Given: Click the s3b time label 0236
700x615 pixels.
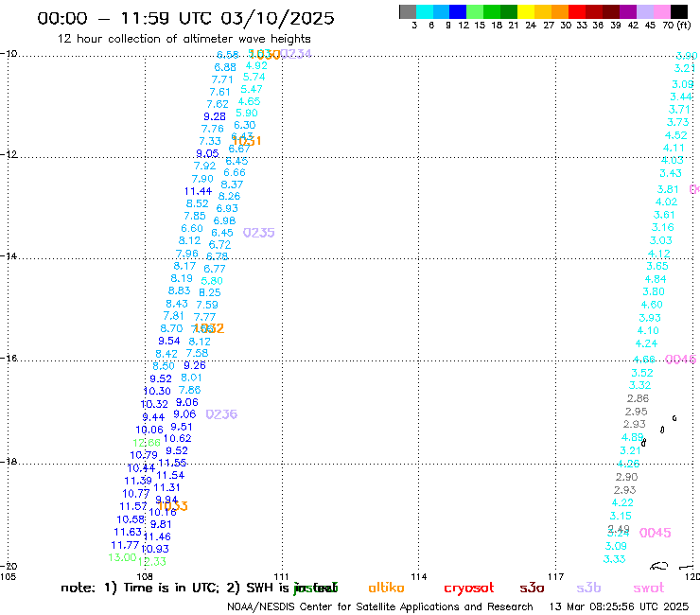Looking at the screenshot, I should [x=221, y=414].
